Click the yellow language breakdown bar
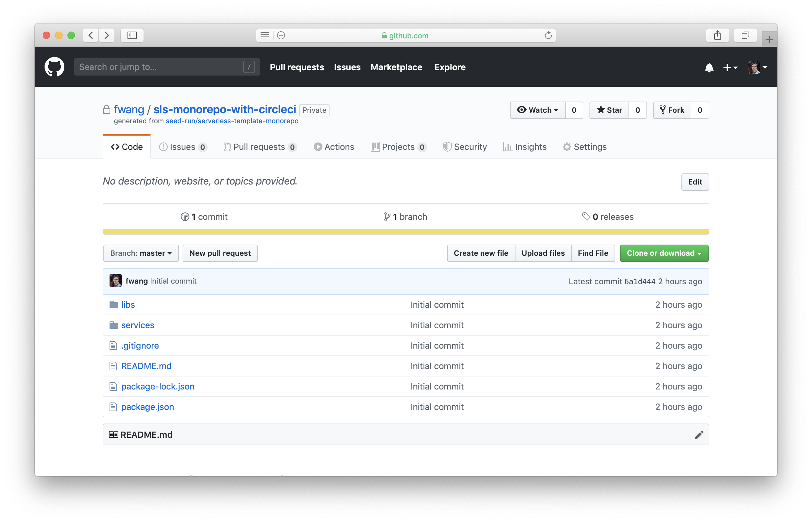Screen dimensions: 812x522 click(x=405, y=232)
